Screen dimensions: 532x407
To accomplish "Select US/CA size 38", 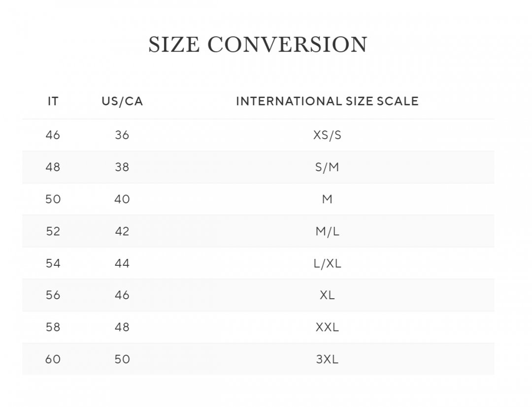I will tap(122, 167).
